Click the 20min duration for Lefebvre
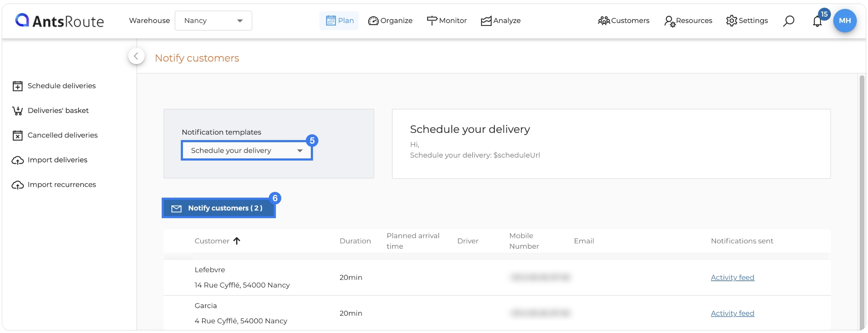The width and height of the screenshot is (868, 333). [x=351, y=278]
